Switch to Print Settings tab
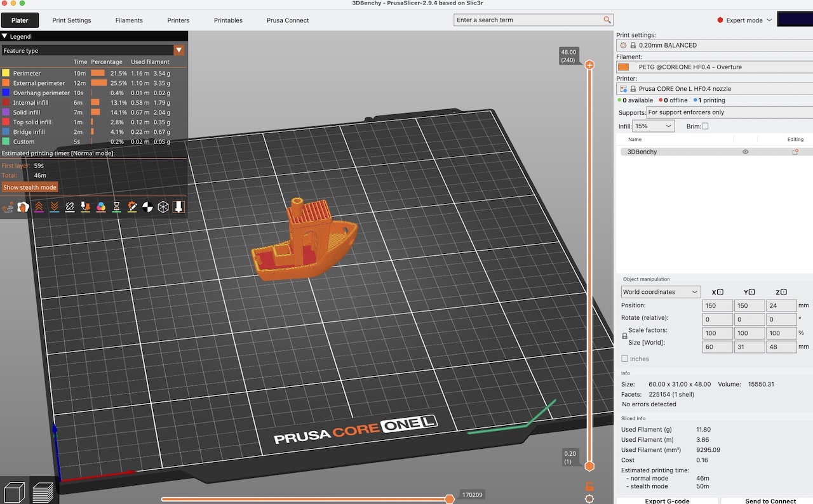This screenshot has width=813, height=504. [72, 20]
